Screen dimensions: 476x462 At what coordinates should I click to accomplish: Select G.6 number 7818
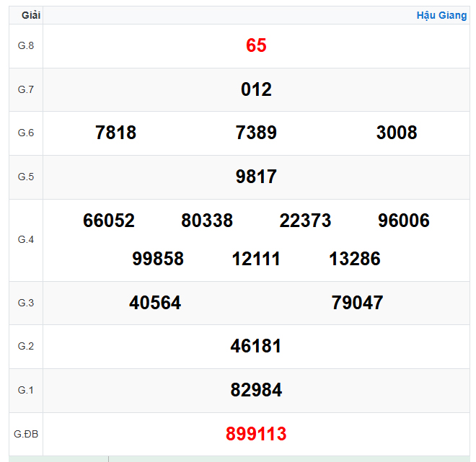[x=115, y=133]
